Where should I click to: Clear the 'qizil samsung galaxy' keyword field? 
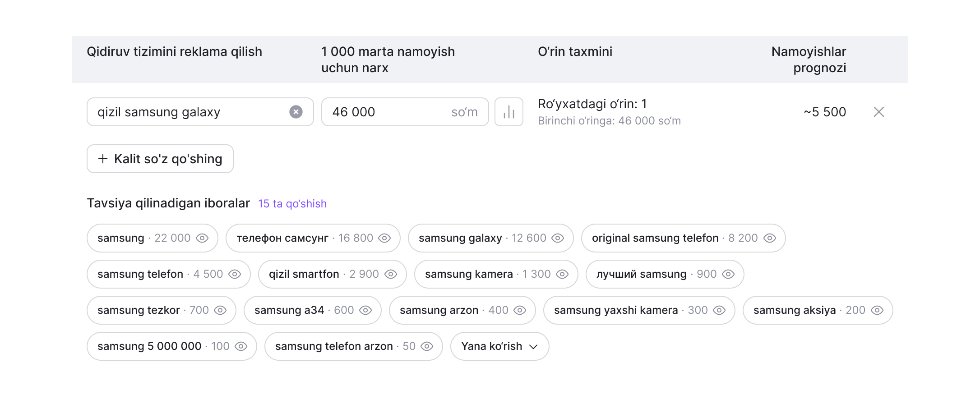click(296, 112)
